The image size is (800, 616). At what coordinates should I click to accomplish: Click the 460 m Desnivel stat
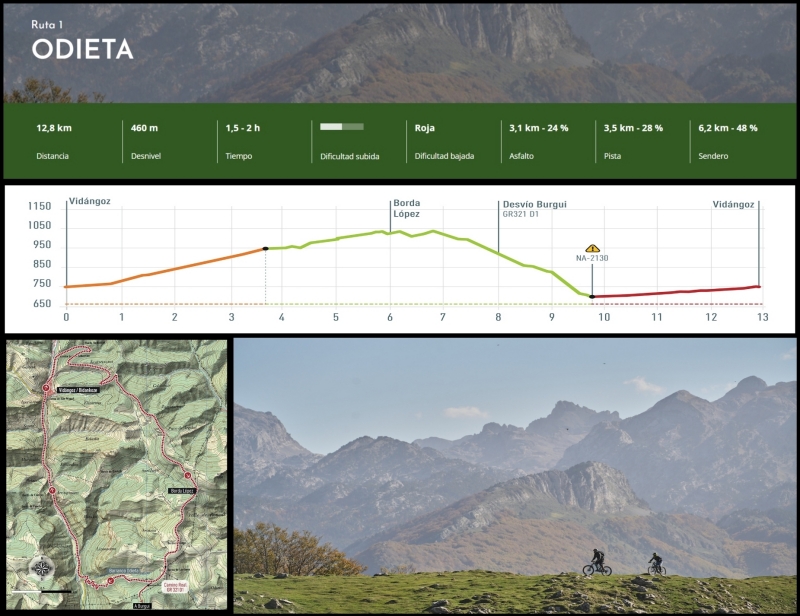[145, 128]
